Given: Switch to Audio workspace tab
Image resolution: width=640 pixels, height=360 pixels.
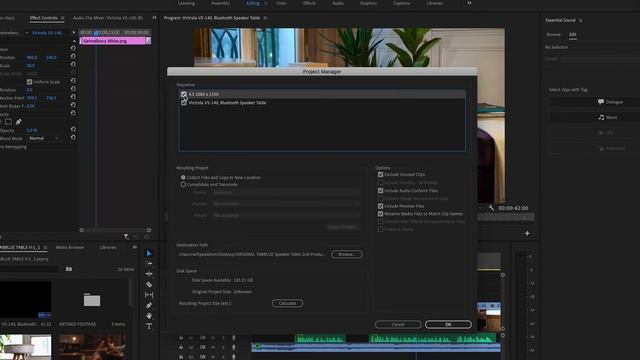Looking at the screenshot, I should click(338, 3).
